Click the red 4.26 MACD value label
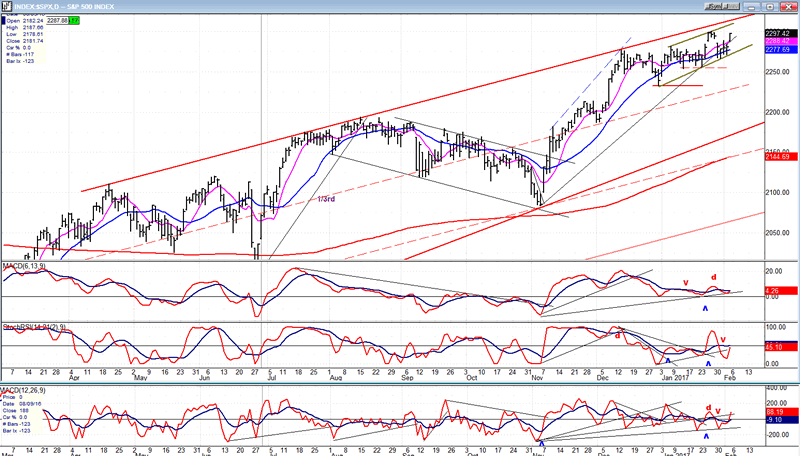Viewport: 800px width, 456px height. click(x=781, y=291)
